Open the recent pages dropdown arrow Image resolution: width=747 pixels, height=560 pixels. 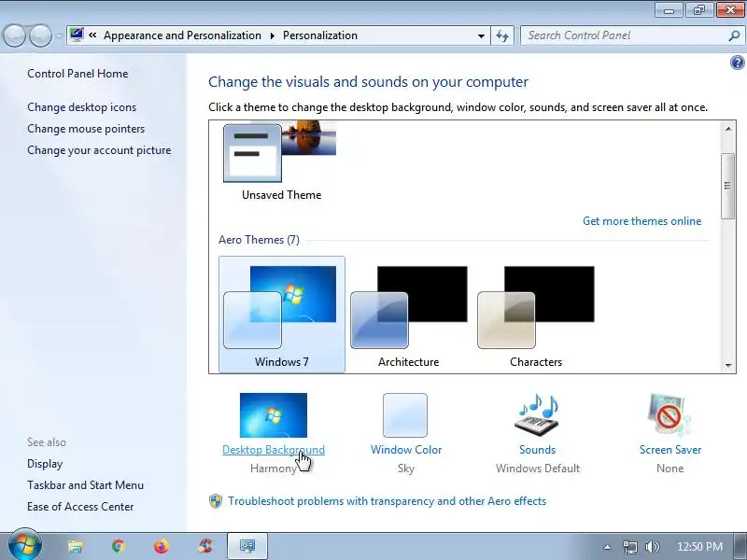tap(59, 35)
